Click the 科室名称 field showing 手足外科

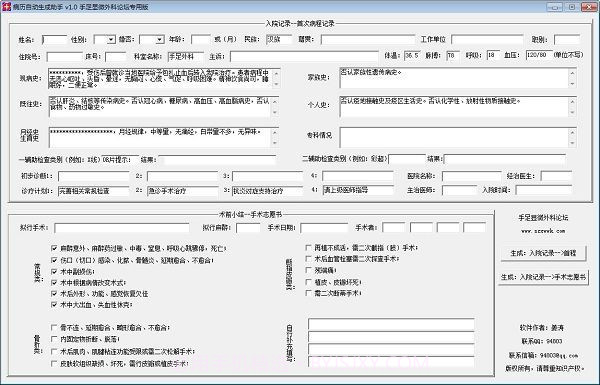coord(186,57)
